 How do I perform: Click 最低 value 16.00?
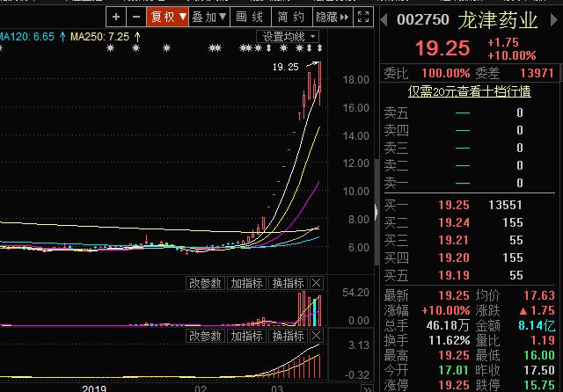click(x=539, y=355)
